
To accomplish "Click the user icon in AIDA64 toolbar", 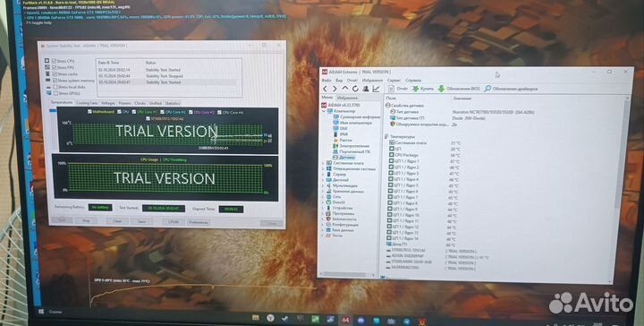I will [366, 89].
